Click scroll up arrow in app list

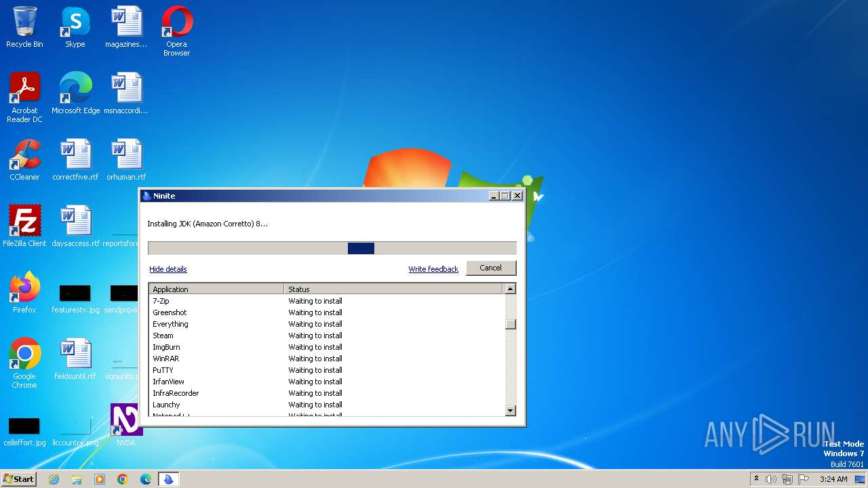[511, 289]
